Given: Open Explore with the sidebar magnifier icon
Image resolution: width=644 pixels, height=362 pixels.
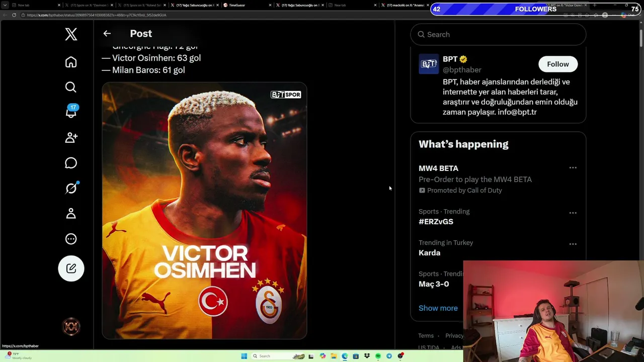Looking at the screenshot, I should (71, 87).
